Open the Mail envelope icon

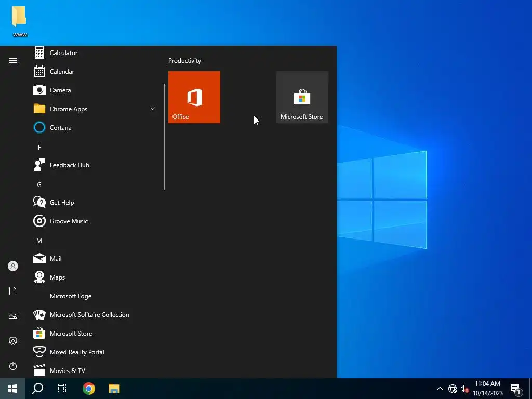pyautogui.click(x=39, y=258)
